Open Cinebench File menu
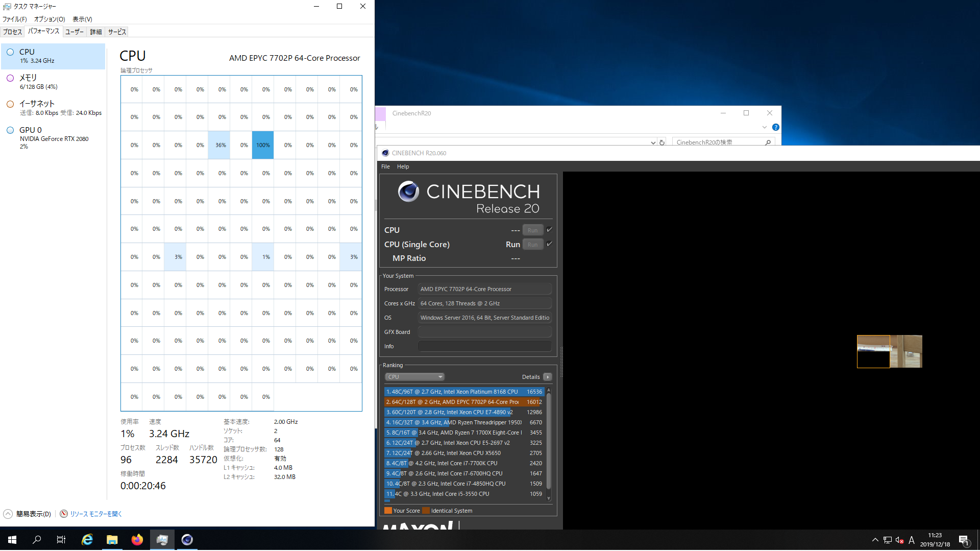Screen dimensions: 980x551 [385, 166]
